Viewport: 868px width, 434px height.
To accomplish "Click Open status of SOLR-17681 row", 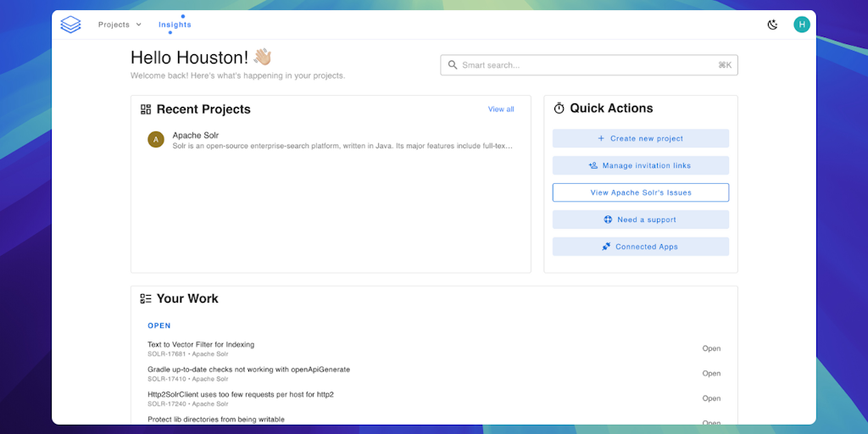I will (711, 348).
